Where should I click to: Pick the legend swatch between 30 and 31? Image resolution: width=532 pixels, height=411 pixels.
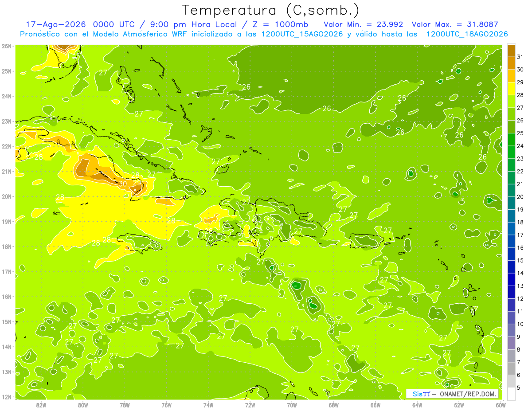(x=511, y=63)
